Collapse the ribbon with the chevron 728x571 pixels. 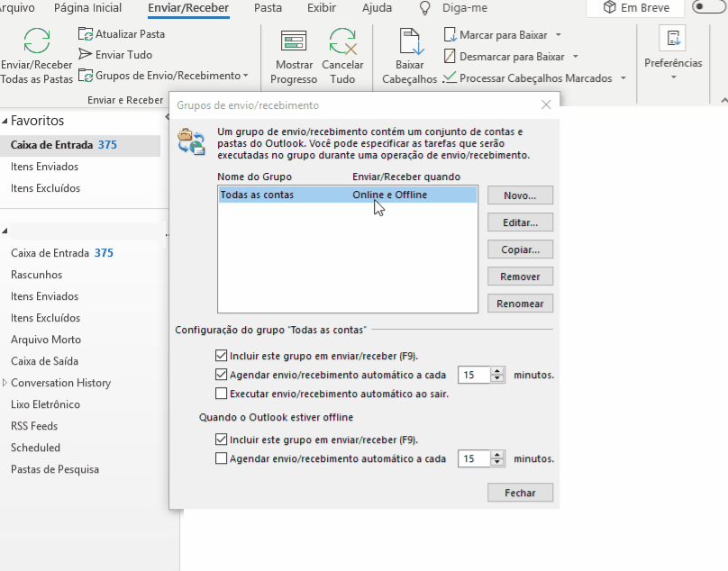[x=723, y=100]
